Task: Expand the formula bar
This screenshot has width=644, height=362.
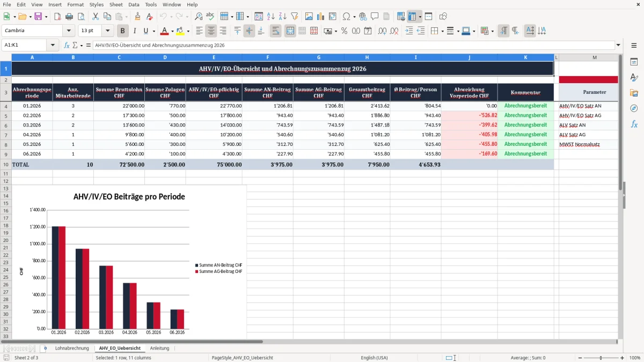Action: 618,45
